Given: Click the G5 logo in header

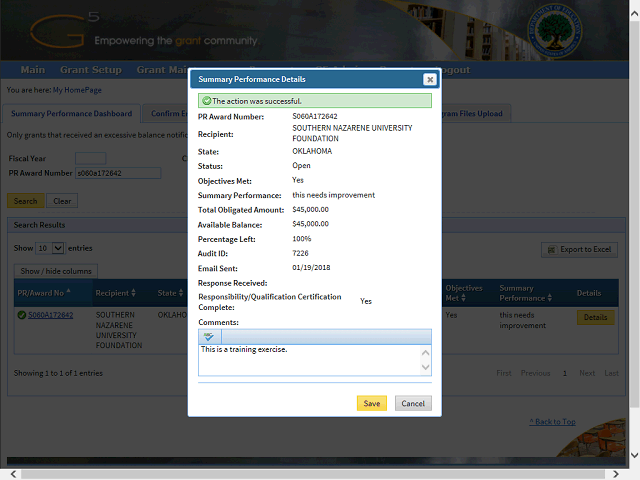Looking at the screenshot, I should [64, 30].
